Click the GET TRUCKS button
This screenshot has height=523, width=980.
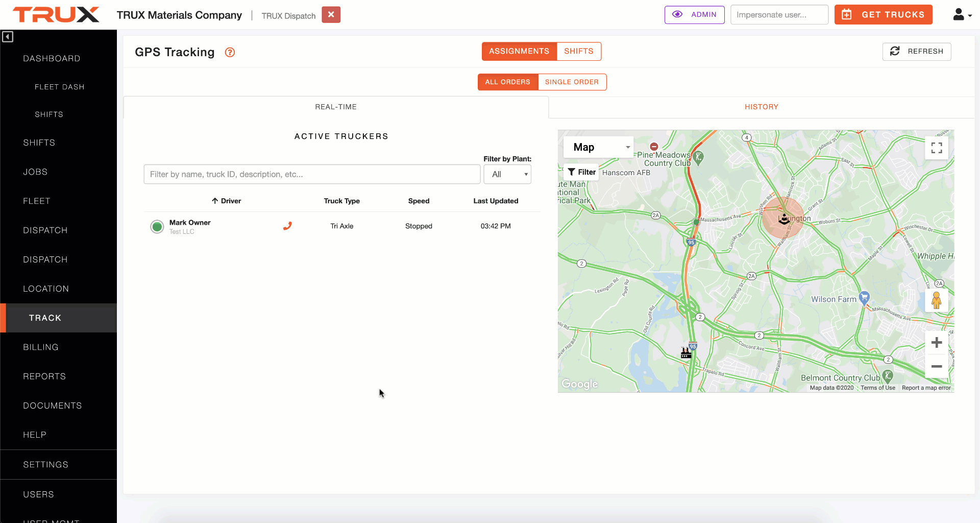point(883,15)
